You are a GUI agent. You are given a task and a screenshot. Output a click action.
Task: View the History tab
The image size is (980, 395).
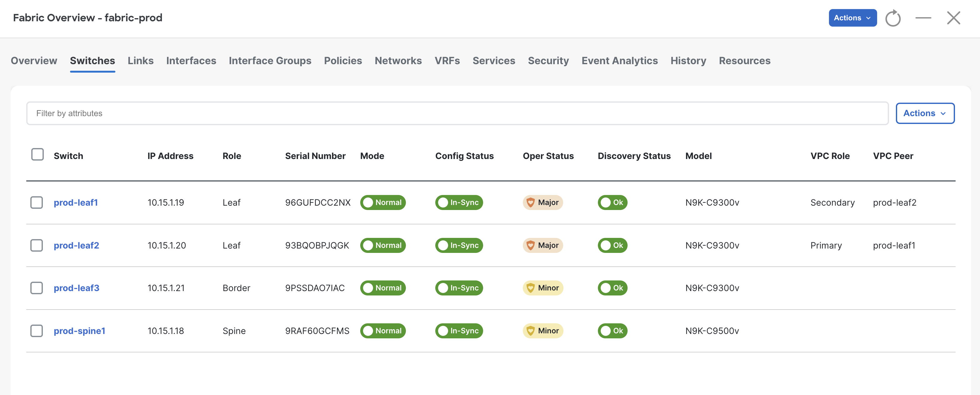[688, 60]
